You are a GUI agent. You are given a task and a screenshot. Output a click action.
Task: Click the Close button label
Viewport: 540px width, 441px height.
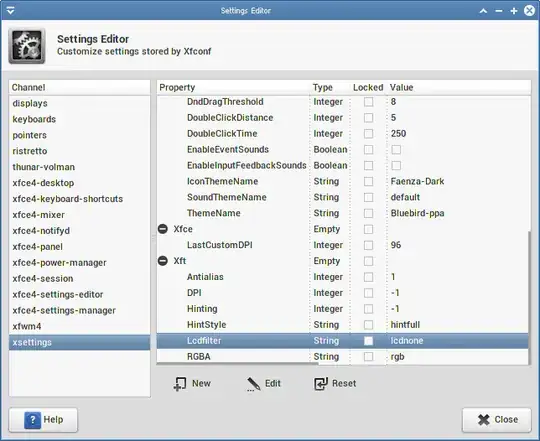506,420
